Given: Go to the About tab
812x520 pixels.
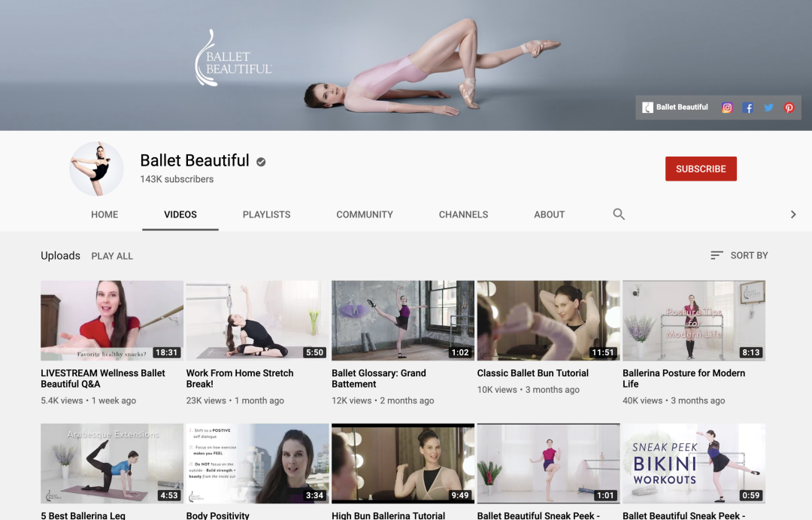Looking at the screenshot, I should [x=549, y=214].
